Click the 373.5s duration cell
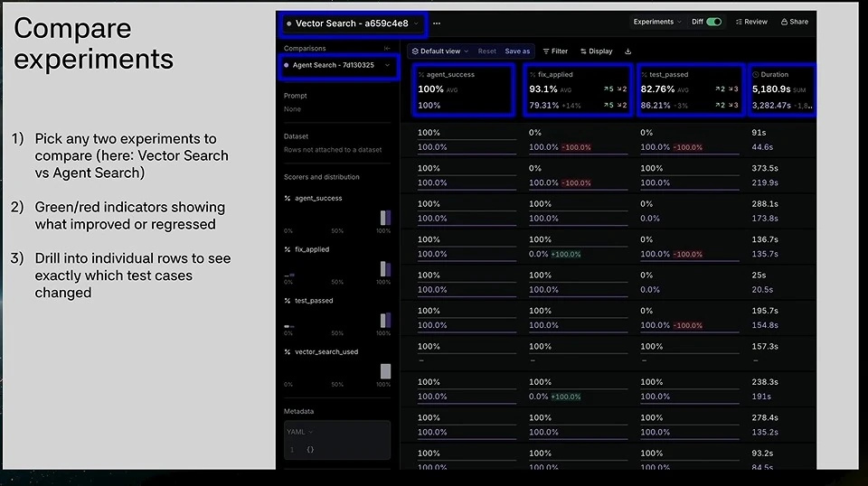868x486 pixels. point(765,168)
